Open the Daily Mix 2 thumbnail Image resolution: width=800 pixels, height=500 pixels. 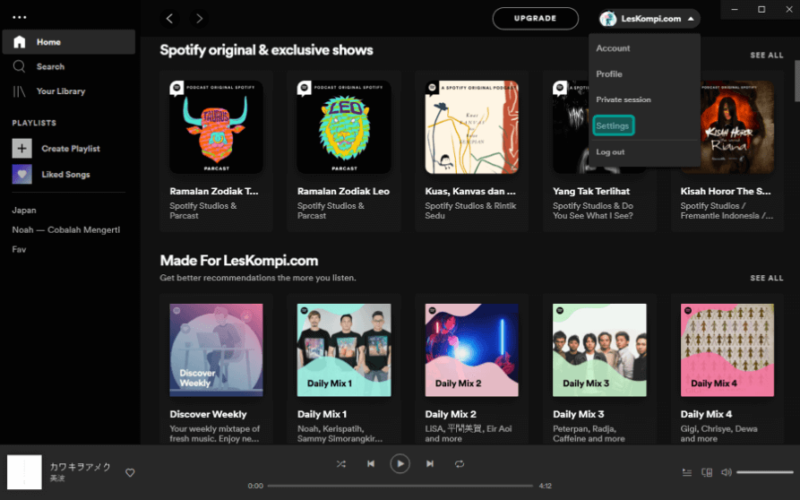tap(471, 350)
